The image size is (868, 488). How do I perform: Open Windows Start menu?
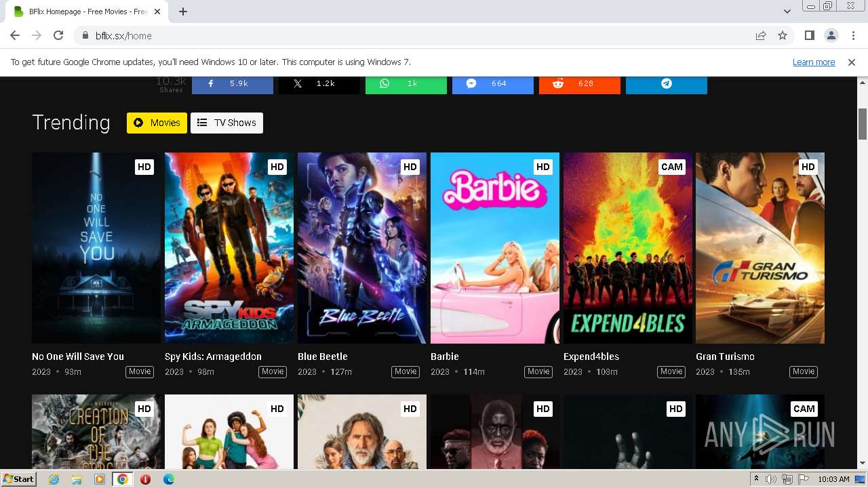(19, 479)
